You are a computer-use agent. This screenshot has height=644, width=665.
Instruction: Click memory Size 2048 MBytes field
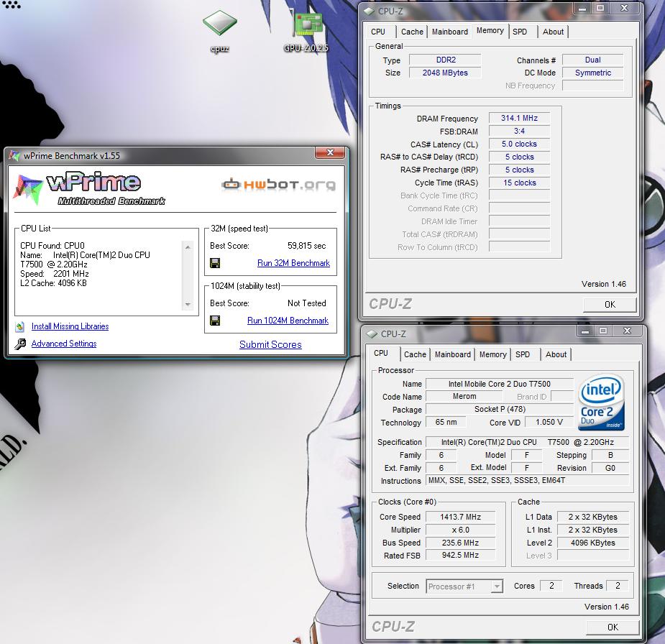click(x=445, y=73)
